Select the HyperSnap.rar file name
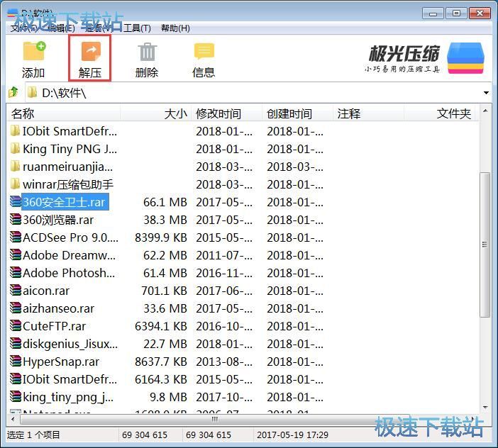 click(x=61, y=362)
